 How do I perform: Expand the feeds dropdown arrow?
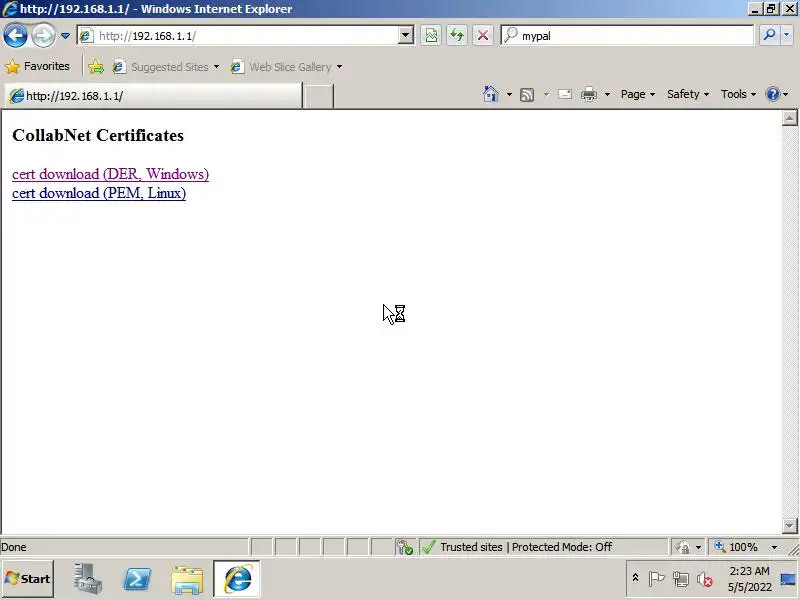pos(546,95)
